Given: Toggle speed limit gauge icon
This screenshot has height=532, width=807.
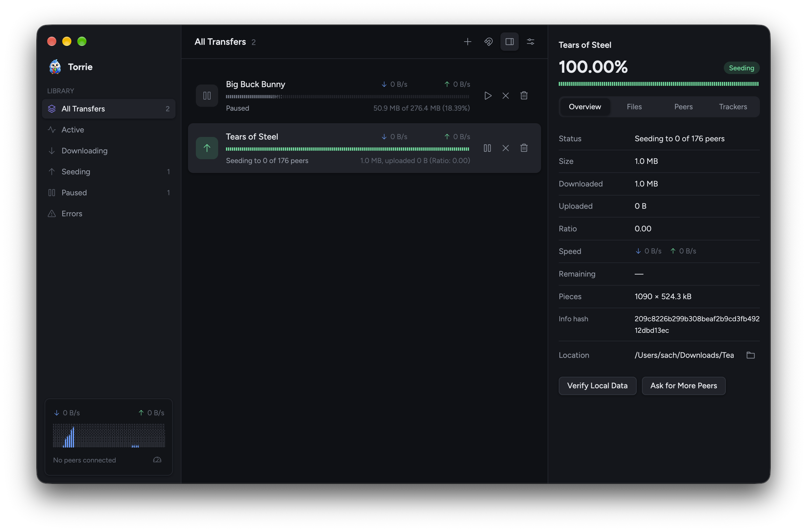Looking at the screenshot, I should click(157, 460).
